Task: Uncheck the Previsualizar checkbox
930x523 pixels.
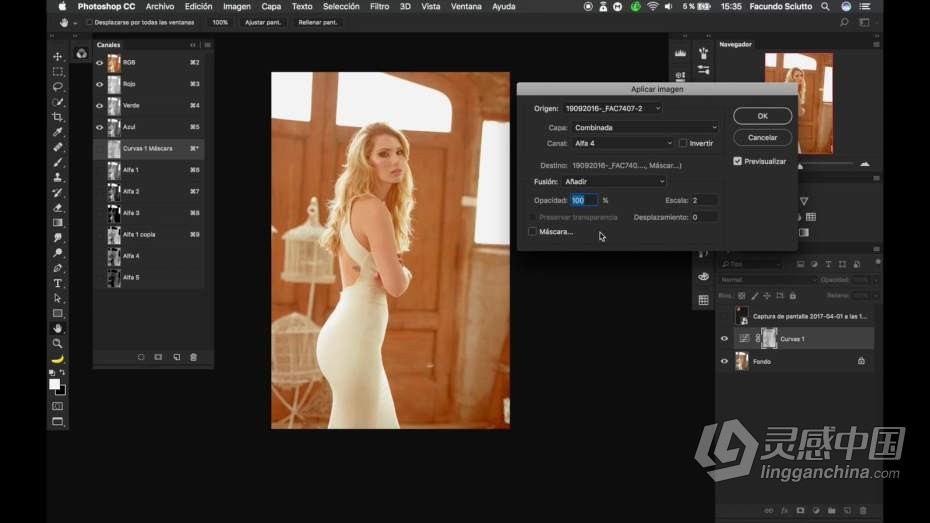Action: [x=737, y=161]
